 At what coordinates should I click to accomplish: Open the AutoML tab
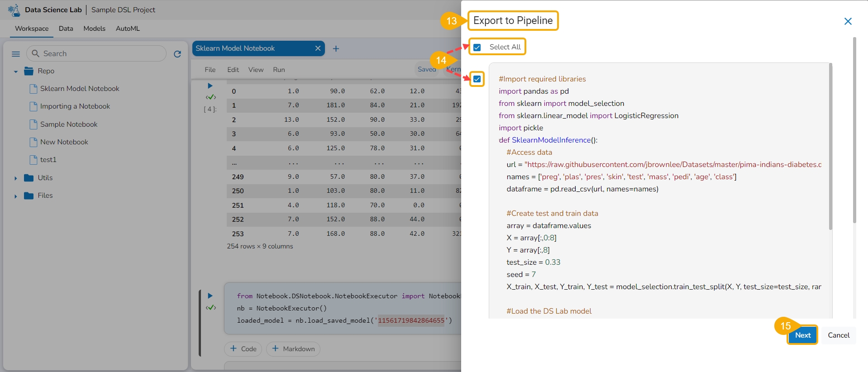coord(128,29)
